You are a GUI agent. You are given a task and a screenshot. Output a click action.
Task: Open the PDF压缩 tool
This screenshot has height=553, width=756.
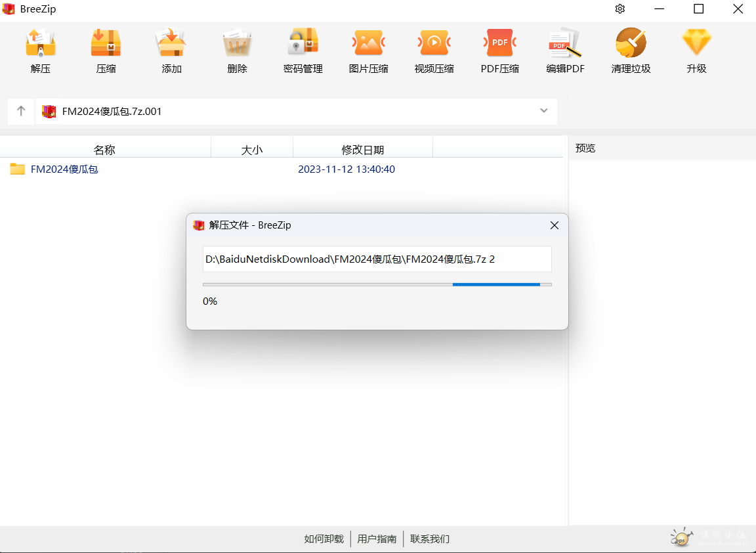click(499, 43)
